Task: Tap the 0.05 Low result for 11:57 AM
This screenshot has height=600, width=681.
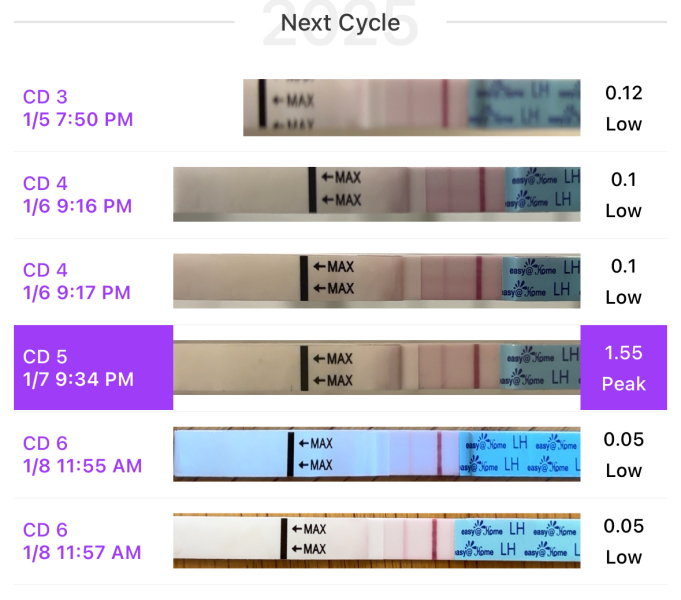Action: pos(624,541)
